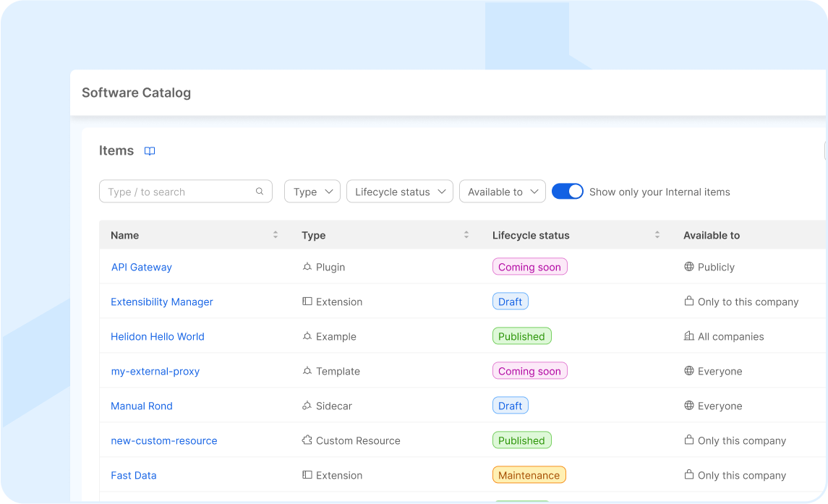The image size is (828, 504).
Task: Click Draft badge in Manual Rond row
Action: pyautogui.click(x=510, y=406)
